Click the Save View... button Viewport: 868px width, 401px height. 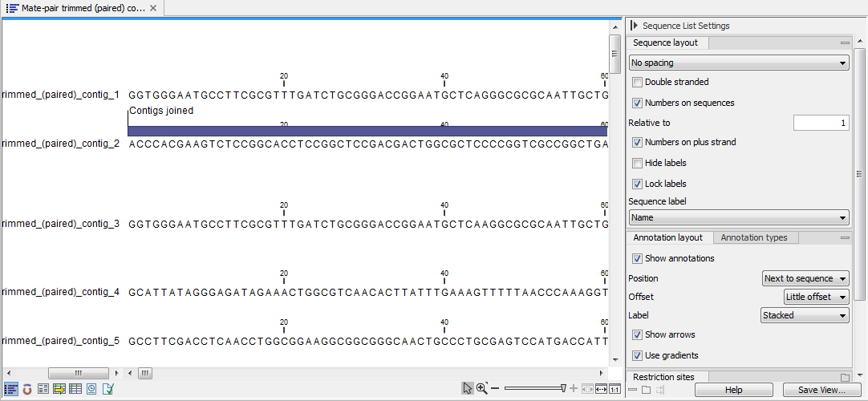coord(821,390)
